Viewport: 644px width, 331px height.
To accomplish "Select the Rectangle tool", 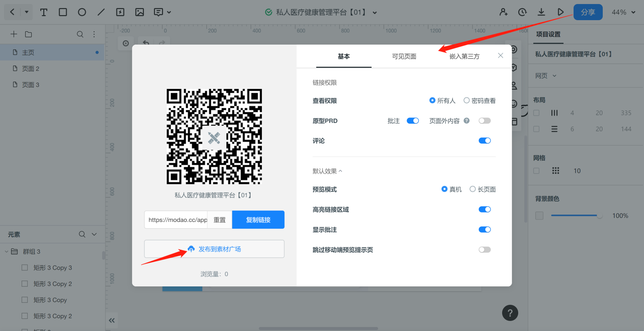I will pyautogui.click(x=63, y=12).
